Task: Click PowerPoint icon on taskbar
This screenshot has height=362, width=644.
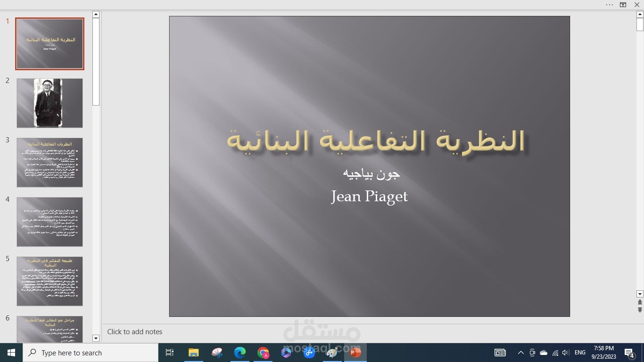Action: 355,353
